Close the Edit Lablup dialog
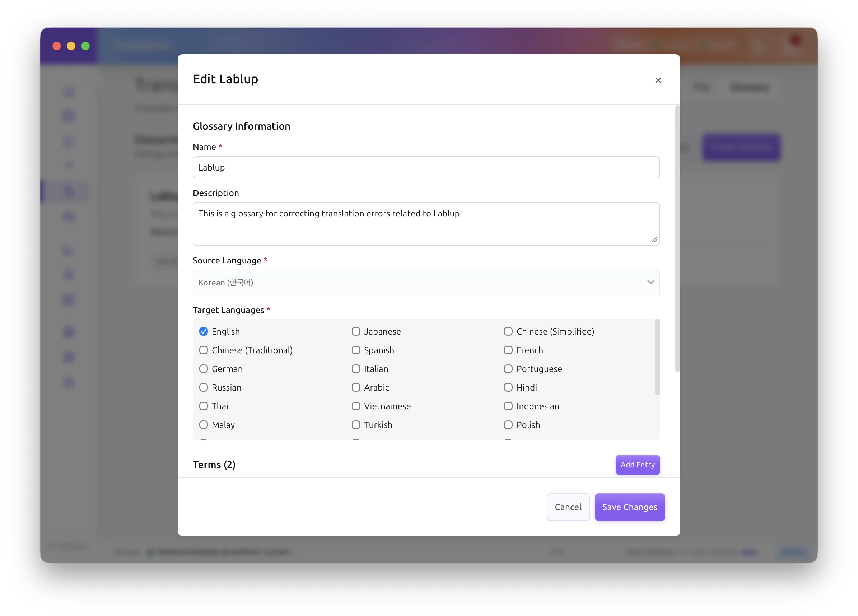Image resolution: width=858 pixels, height=616 pixels. click(658, 80)
